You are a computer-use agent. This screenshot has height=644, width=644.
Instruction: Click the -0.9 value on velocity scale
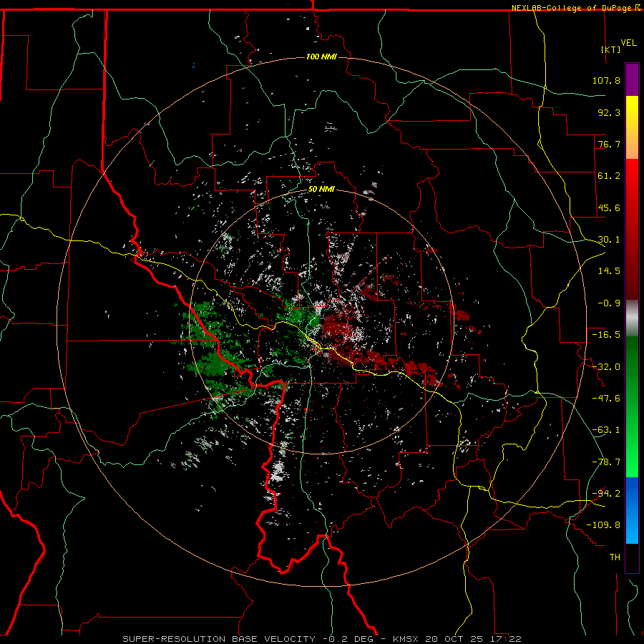[x=609, y=303]
